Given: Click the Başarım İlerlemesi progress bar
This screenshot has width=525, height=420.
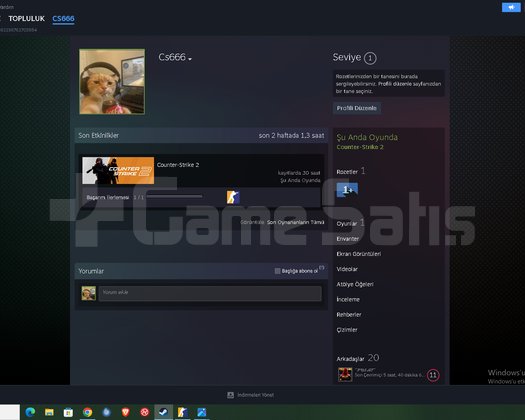Looking at the screenshot, I should [174, 197].
